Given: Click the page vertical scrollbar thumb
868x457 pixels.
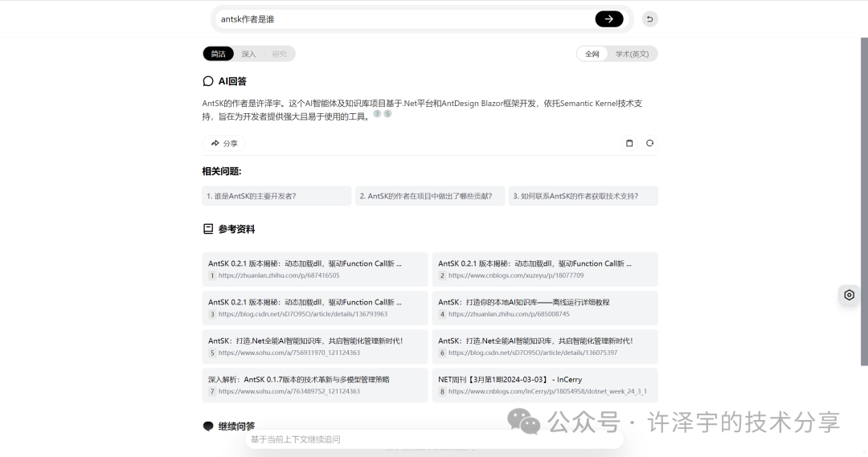Looking at the screenshot, I should [864, 202].
